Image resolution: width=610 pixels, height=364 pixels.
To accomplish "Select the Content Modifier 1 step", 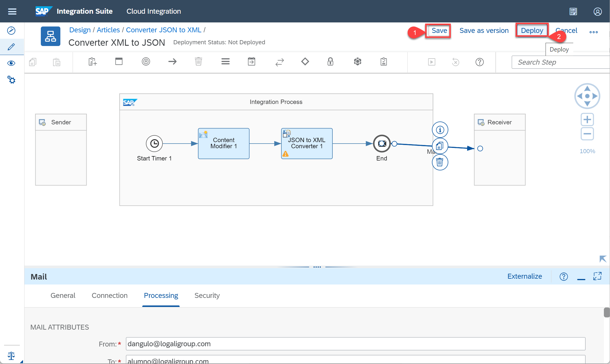I will click(224, 144).
